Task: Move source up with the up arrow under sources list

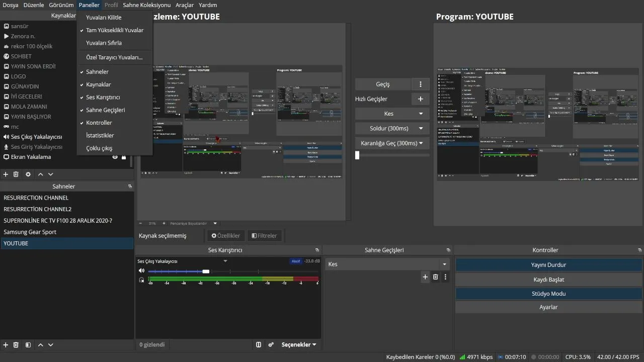Action: coord(41,174)
